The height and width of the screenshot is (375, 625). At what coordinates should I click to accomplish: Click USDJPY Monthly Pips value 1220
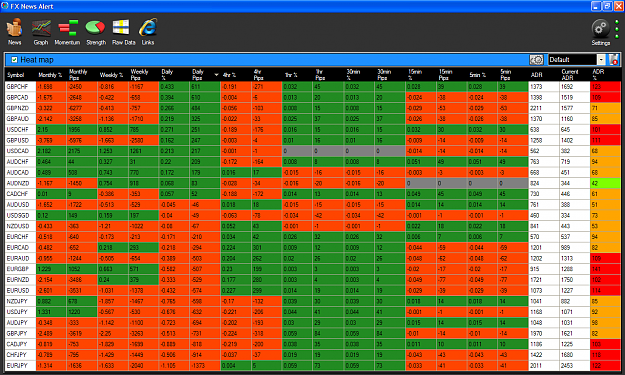pos(82,312)
